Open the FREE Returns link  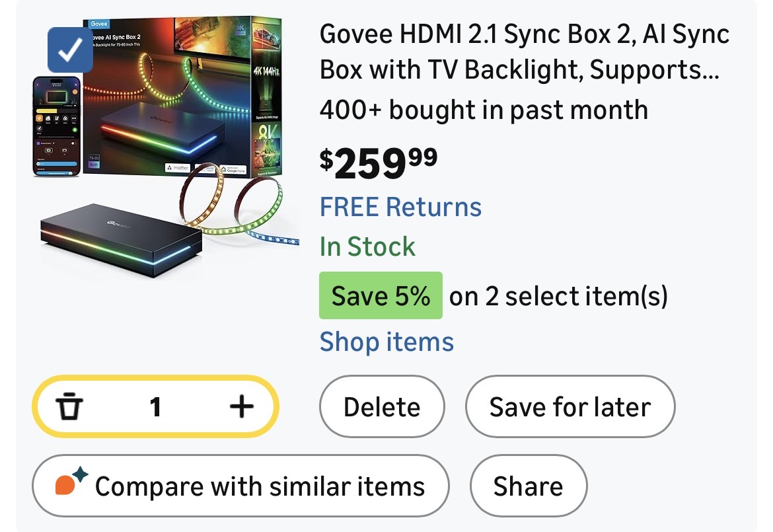(x=400, y=207)
